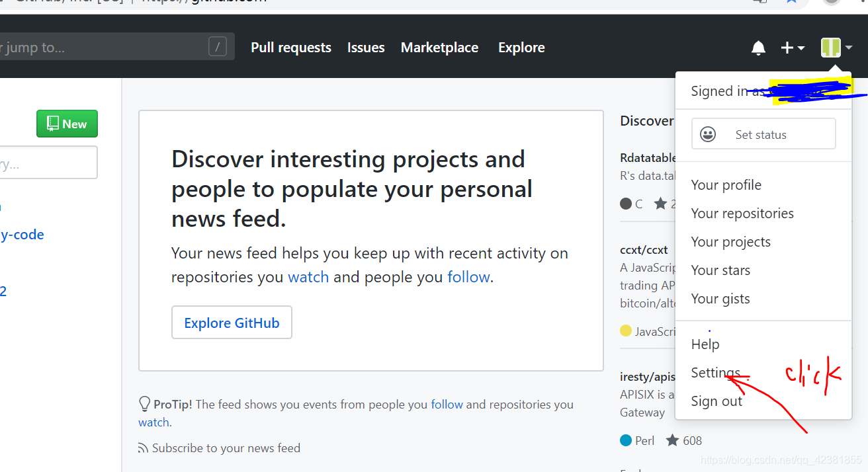Follow the 'watch' link in news feed text
The width and height of the screenshot is (868, 472).
(308, 277)
